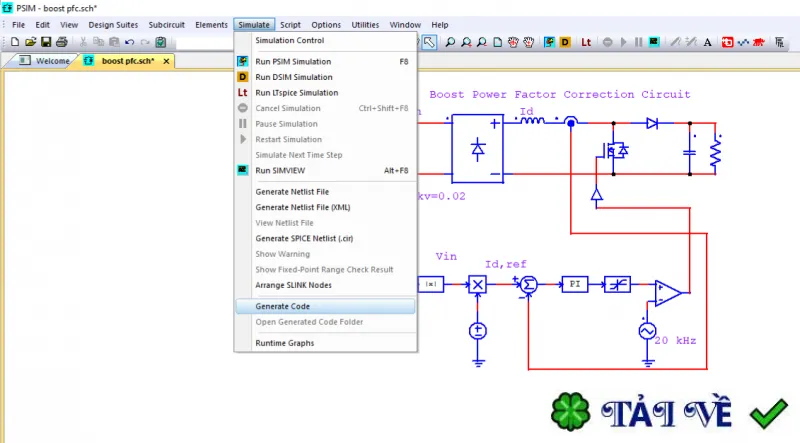Save the schematic with the floppy icon

[46, 42]
